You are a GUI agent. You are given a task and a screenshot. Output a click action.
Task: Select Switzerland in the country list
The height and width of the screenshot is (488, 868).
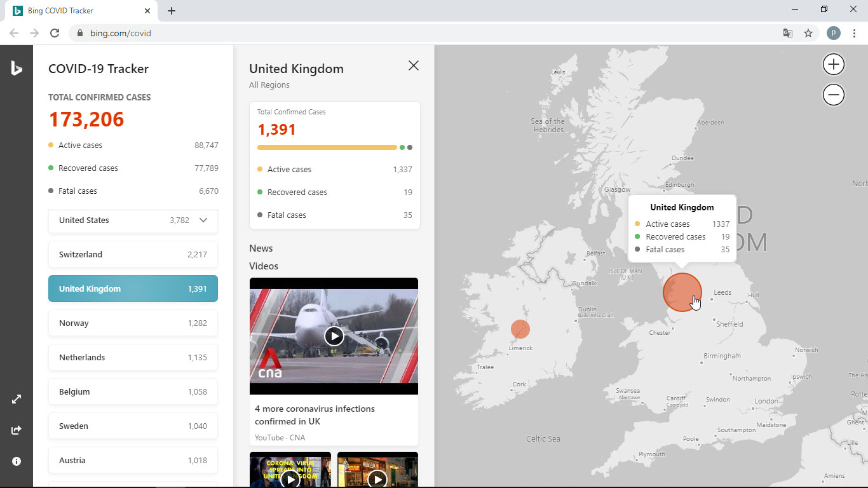tap(133, 254)
